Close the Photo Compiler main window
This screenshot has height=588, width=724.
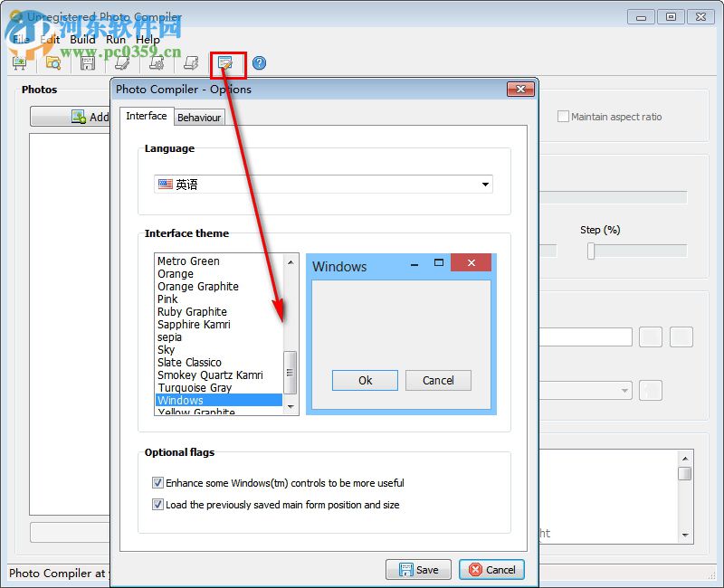[700, 17]
